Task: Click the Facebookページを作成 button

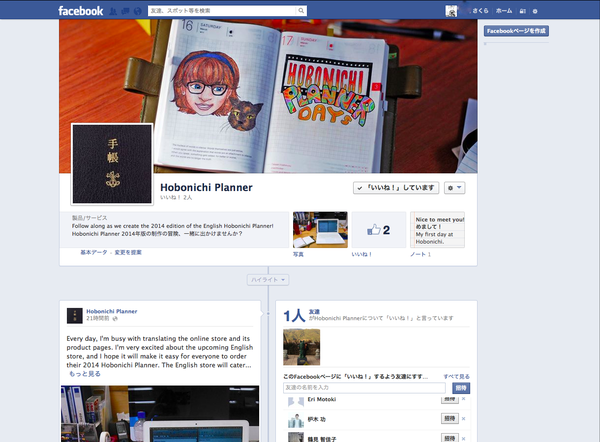Action: point(515,31)
